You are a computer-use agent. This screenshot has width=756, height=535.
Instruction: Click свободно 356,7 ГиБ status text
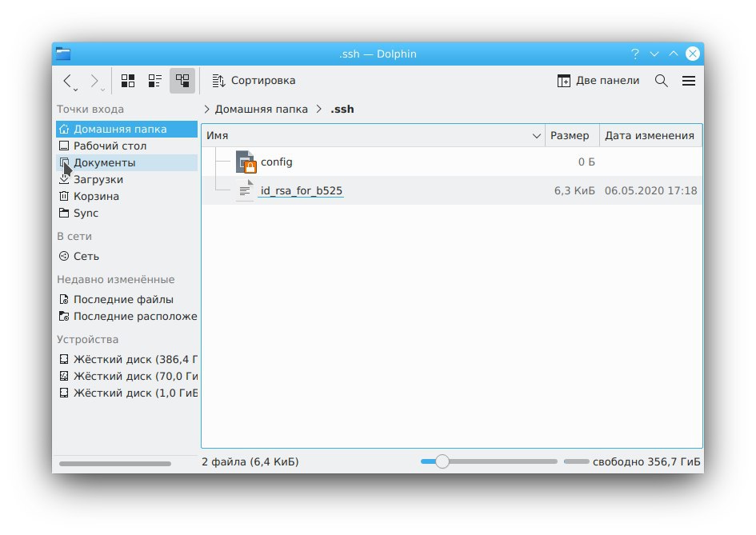point(646,461)
